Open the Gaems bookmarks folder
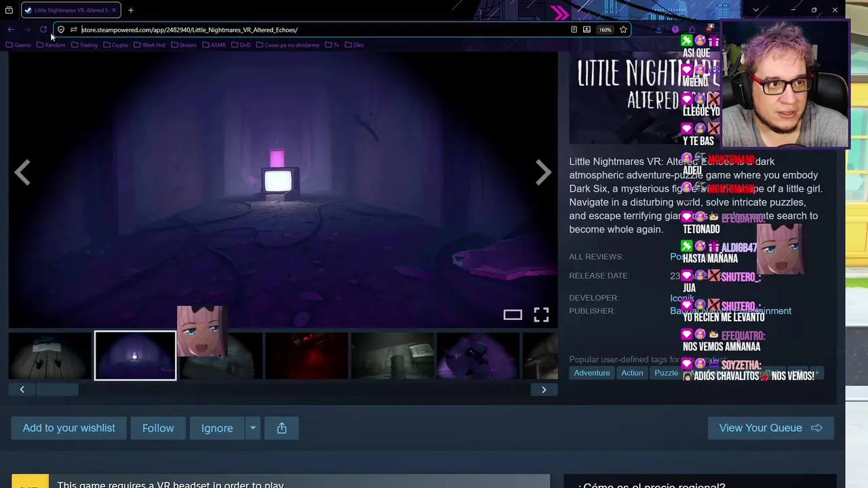 pyautogui.click(x=18, y=45)
